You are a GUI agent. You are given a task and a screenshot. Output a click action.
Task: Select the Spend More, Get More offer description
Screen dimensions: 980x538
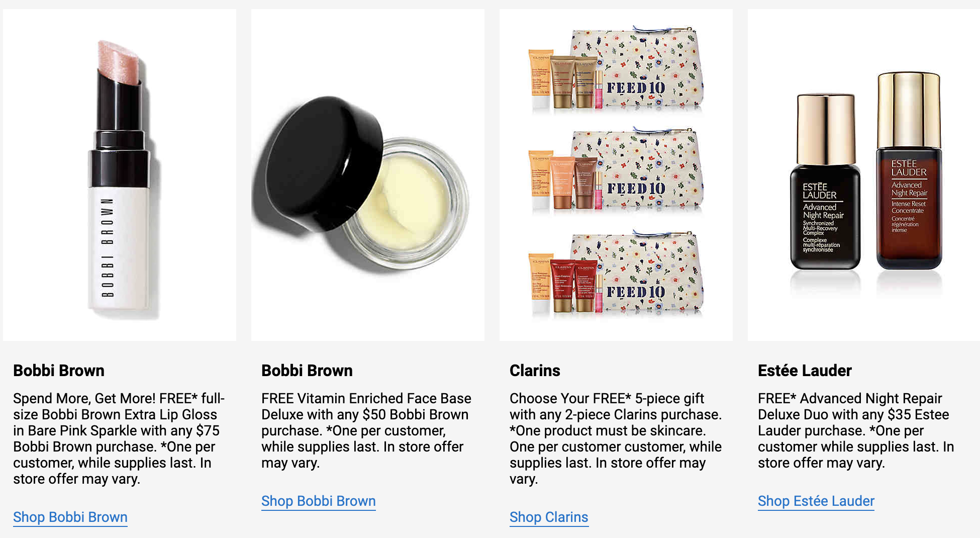pos(119,438)
